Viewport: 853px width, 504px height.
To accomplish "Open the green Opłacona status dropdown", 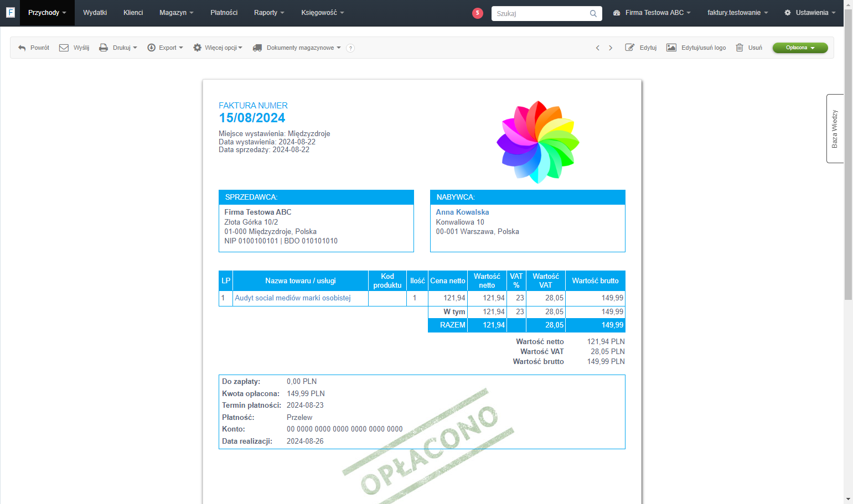I will pos(800,48).
